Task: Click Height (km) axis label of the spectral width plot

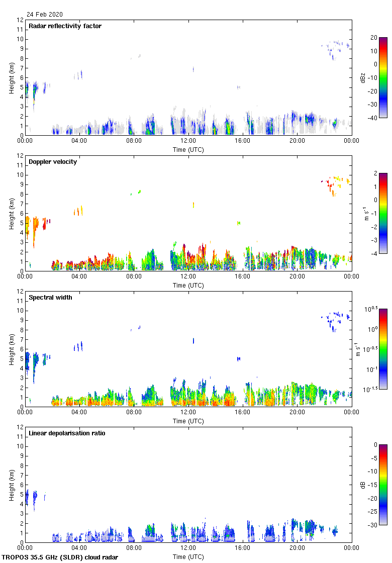Action: pos(11,349)
